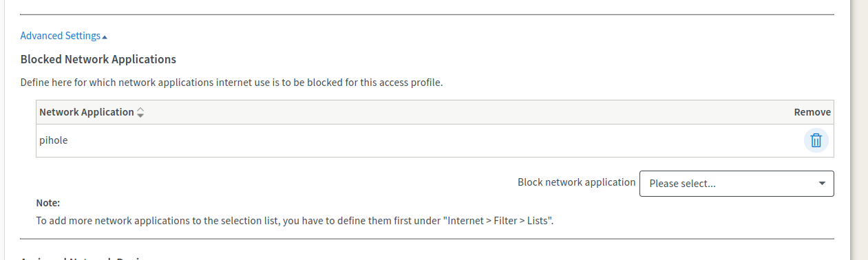The width and height of the screenshot is (868, 260).
Task: Open the Block network application dropdown
Action: tap(737, 184)
